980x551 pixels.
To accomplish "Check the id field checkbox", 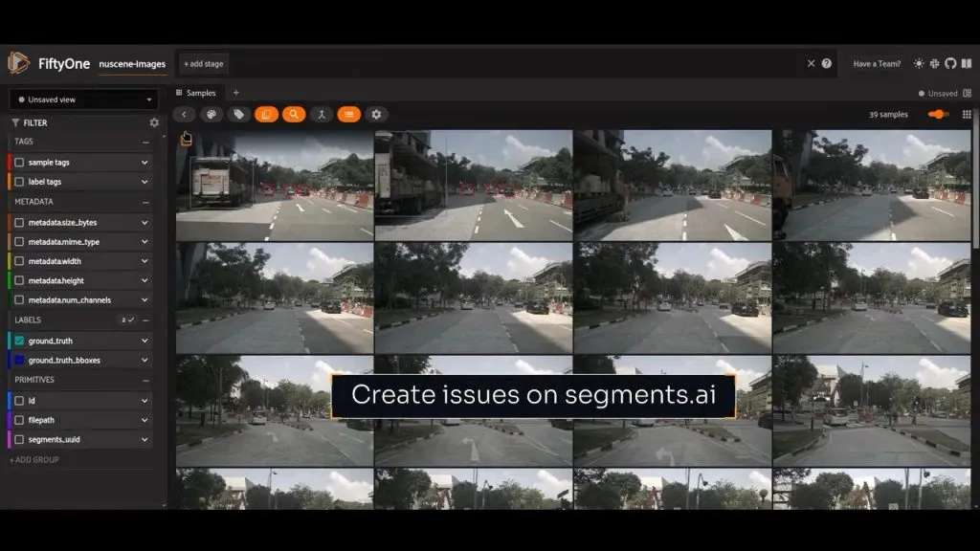I will (x=19, y=401).
